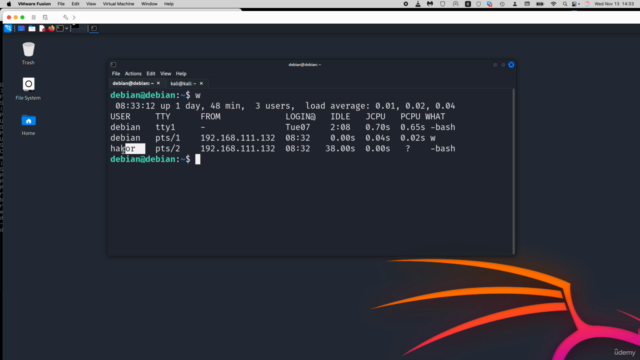This screenshot has width=640, height=360.
Task: Click the battery status icon in menu bar
Action: 540,4
